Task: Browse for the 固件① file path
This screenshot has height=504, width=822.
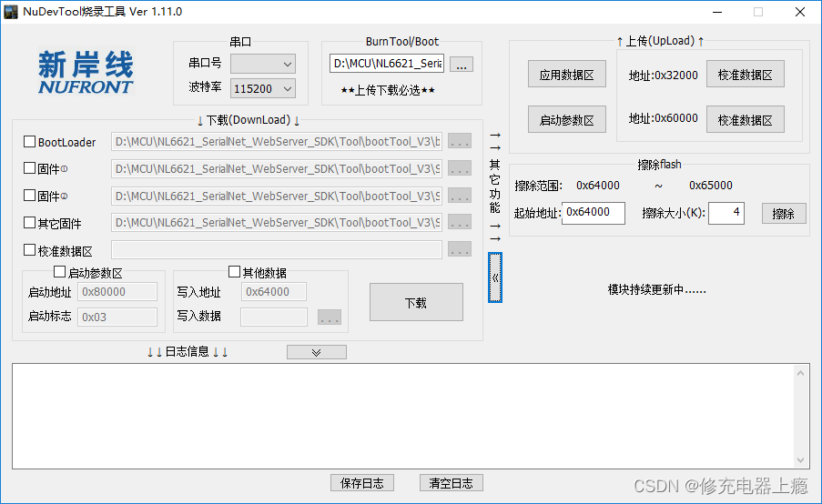Action: [460, 168]
